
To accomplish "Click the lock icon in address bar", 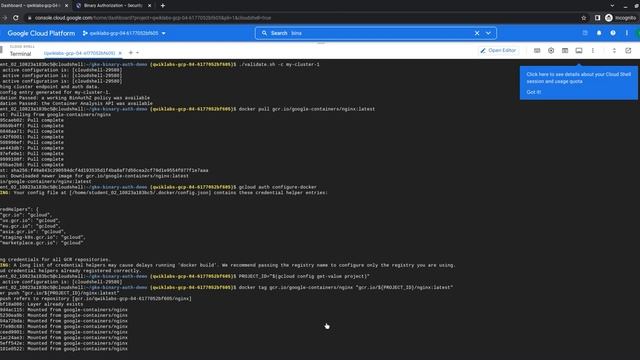I will (29, 18).
